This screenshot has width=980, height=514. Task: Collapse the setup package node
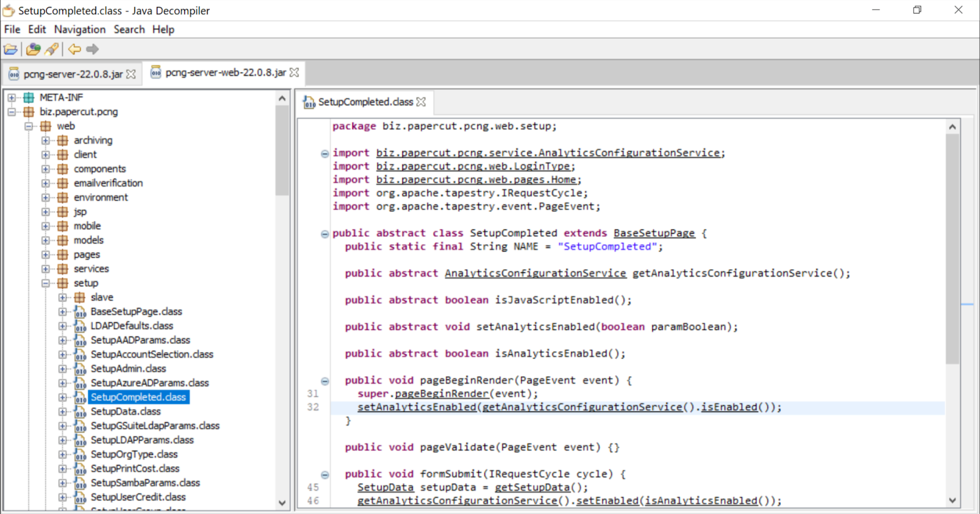[46, 283]
